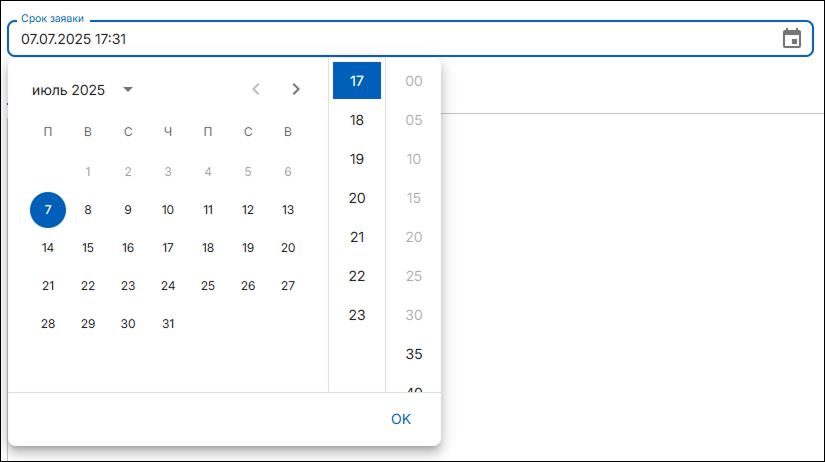Expand the июль 2025 month dropdown

[127, 90]
